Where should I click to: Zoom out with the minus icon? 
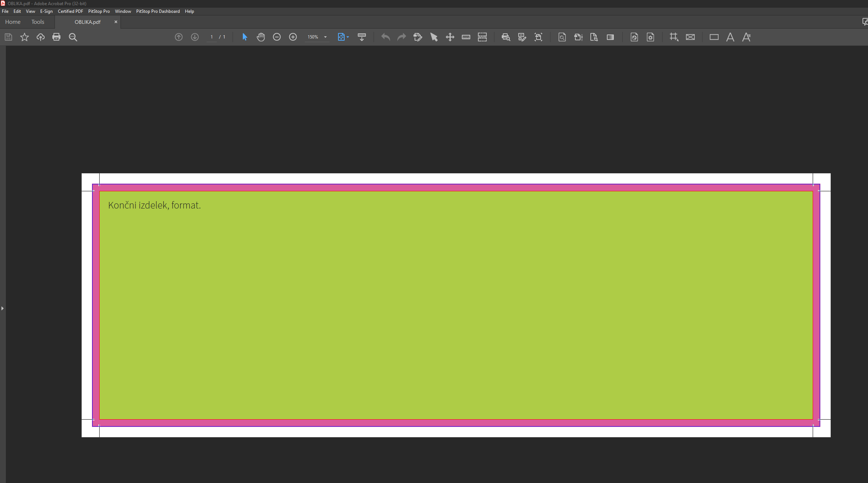coord(277,37)
